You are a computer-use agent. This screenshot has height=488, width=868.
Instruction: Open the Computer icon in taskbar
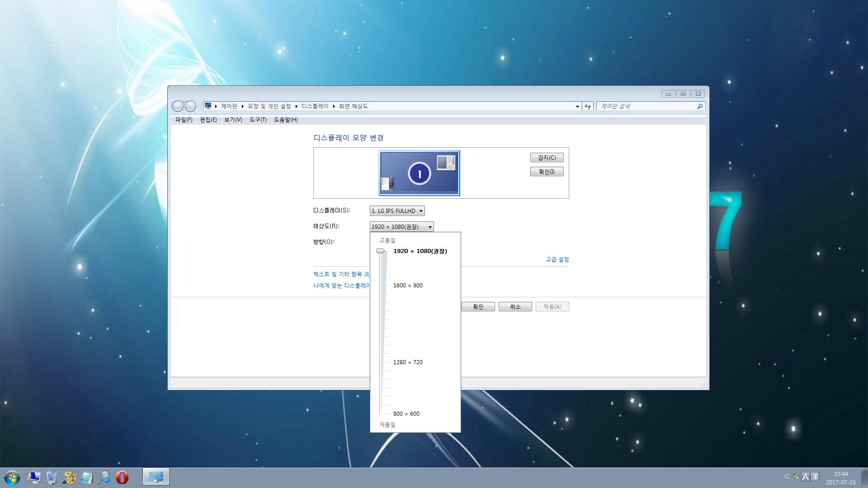point(33,478)
